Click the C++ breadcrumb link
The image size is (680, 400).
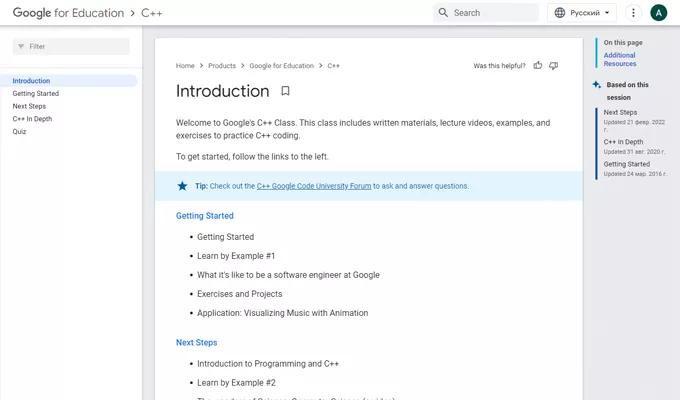(x=333, y=66)
